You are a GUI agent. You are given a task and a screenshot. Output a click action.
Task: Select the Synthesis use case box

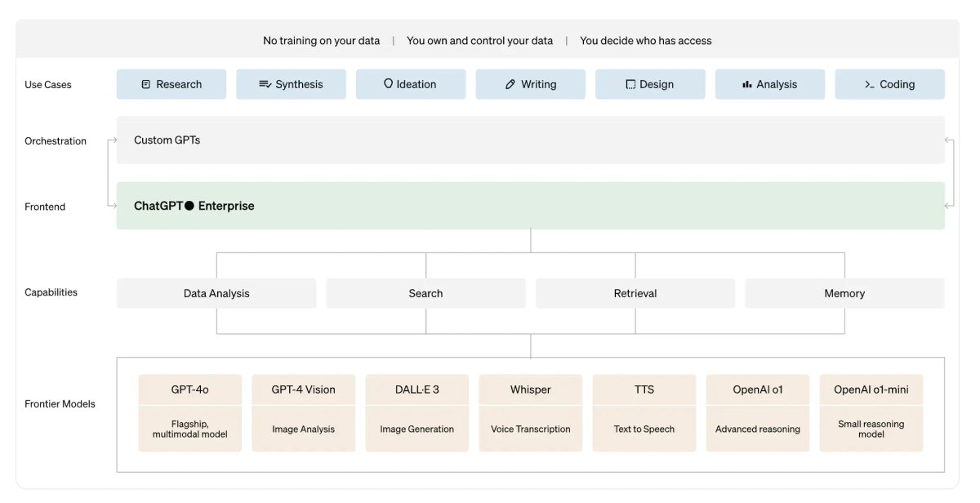click(292, 84)
